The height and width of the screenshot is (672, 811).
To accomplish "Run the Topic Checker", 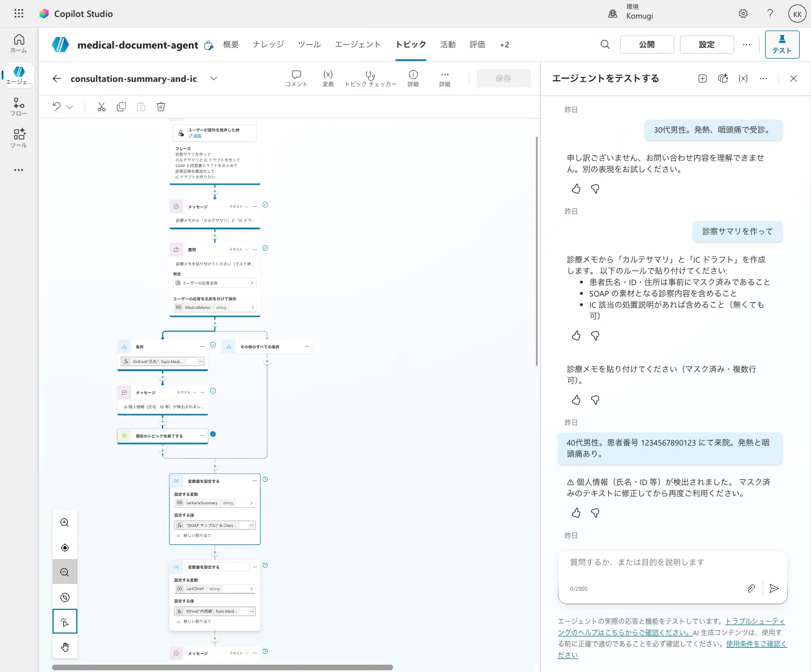I will [370, 78].
